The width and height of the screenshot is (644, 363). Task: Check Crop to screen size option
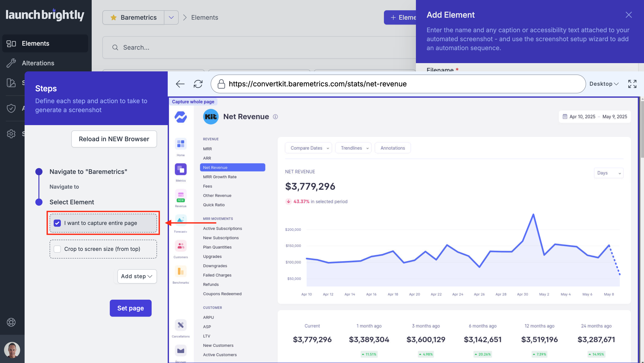[57, 249]
